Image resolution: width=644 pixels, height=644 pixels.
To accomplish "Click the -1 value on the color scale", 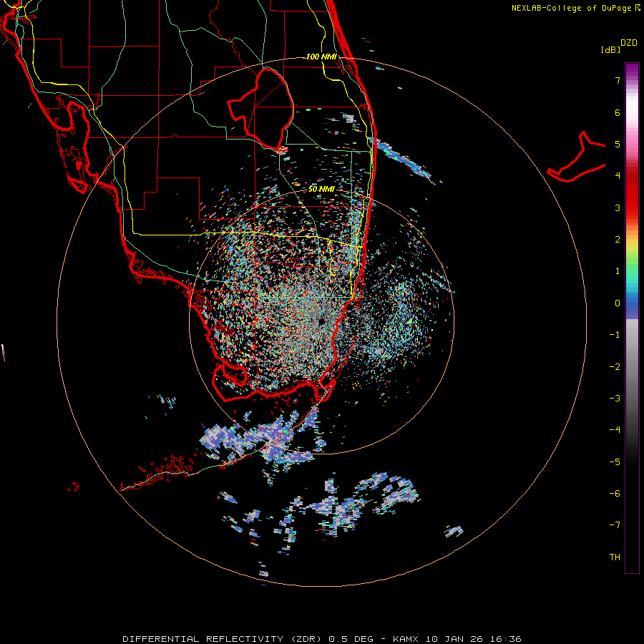I will click(615, 335).
